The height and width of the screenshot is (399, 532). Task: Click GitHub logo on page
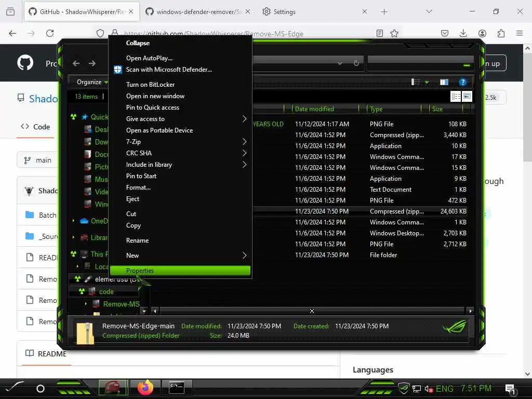[x=25, y=63]
